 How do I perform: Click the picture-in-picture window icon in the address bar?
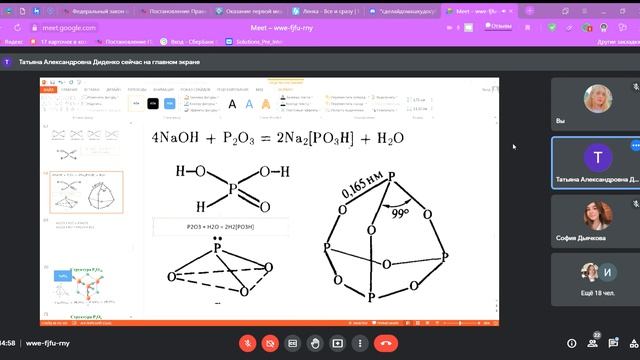coord(469,28)
